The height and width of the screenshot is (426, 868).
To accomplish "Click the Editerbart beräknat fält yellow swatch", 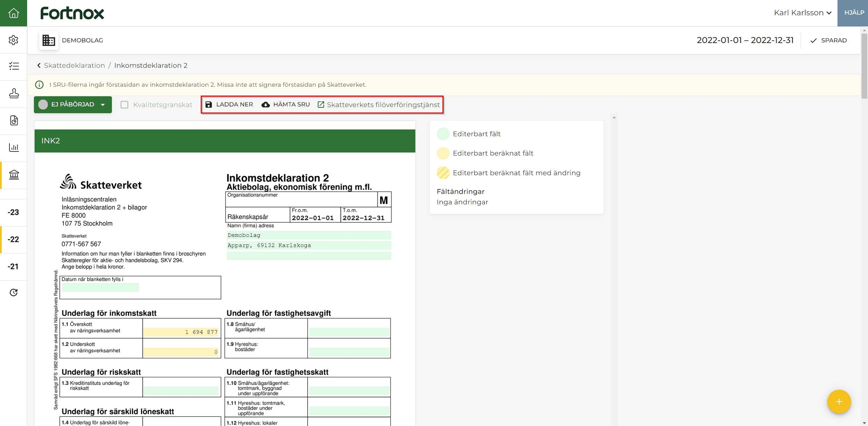I will (443, 153).
